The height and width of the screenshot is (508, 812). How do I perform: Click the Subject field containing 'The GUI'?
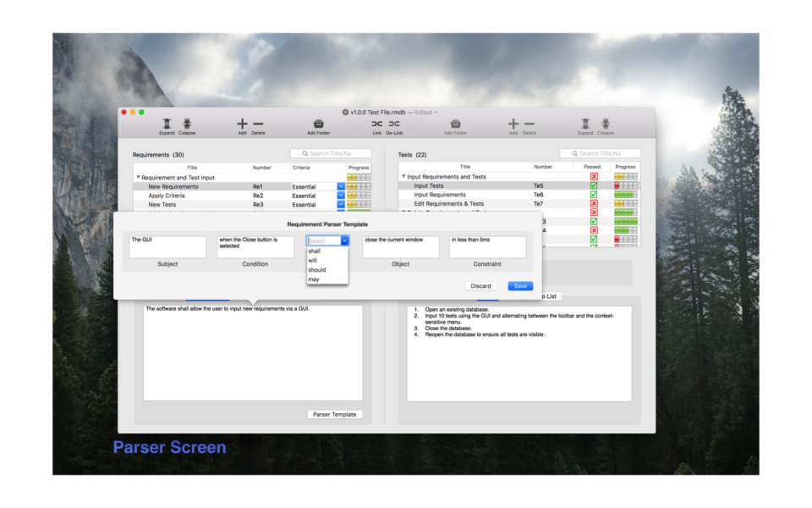(167, 246)
